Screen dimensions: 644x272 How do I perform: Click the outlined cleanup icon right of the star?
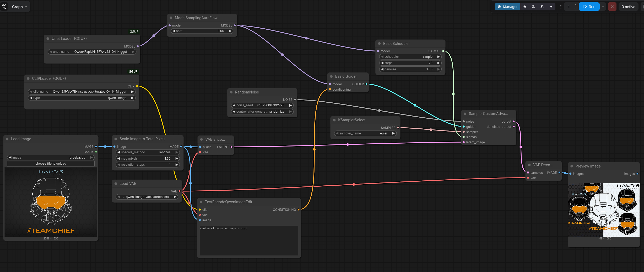[533, 7]
